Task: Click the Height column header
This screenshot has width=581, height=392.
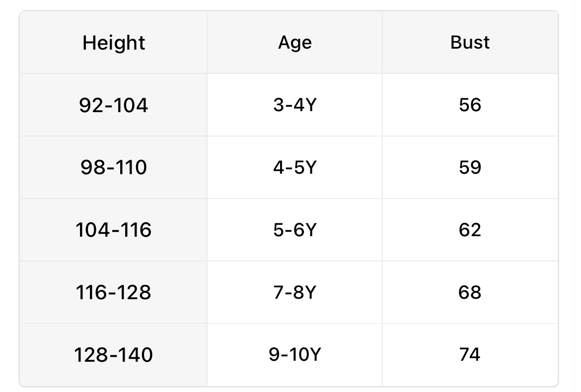Action: [114, 43]
